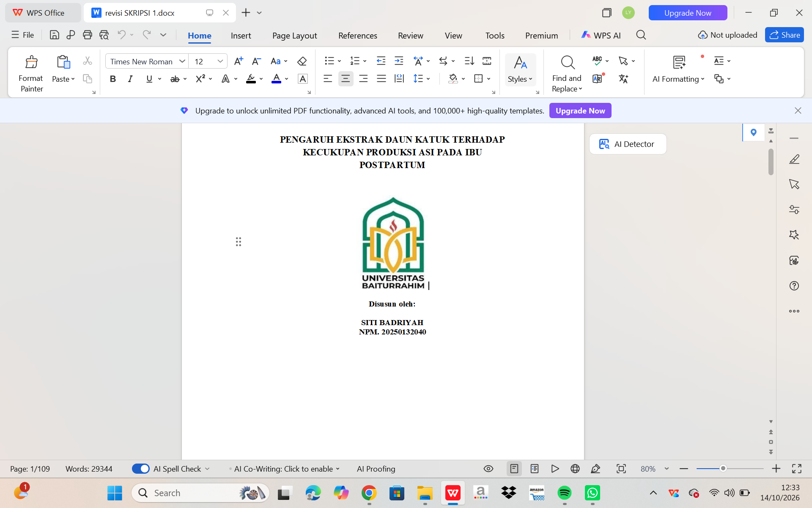Align text right
This screenshot has width=812, height=508.
pos(363,79)
